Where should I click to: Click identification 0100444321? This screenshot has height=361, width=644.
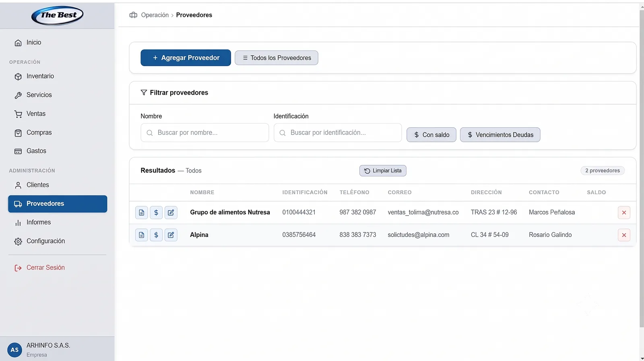click(x=299, y=212)
